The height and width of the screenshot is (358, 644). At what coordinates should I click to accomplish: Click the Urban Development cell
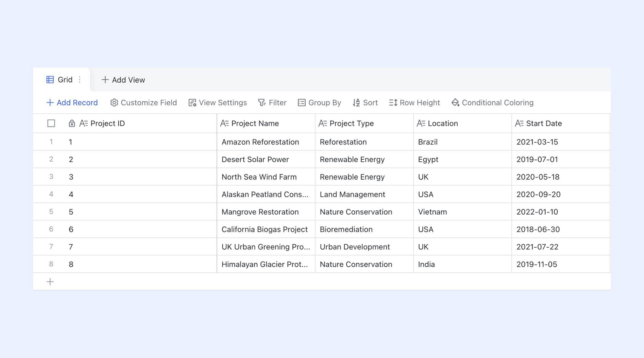coord(364,247)
